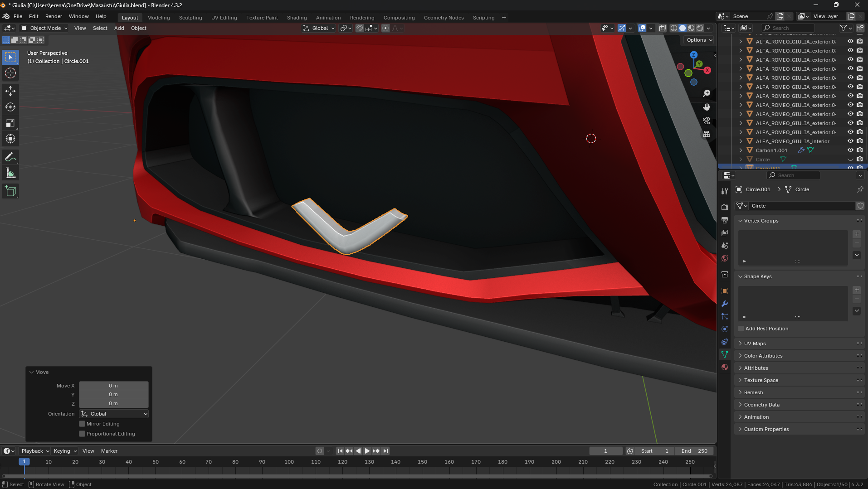Switch to the Shading workspace tab
Image resolution: width=868 pixels, height=489 pixels.
pos(297,18)
